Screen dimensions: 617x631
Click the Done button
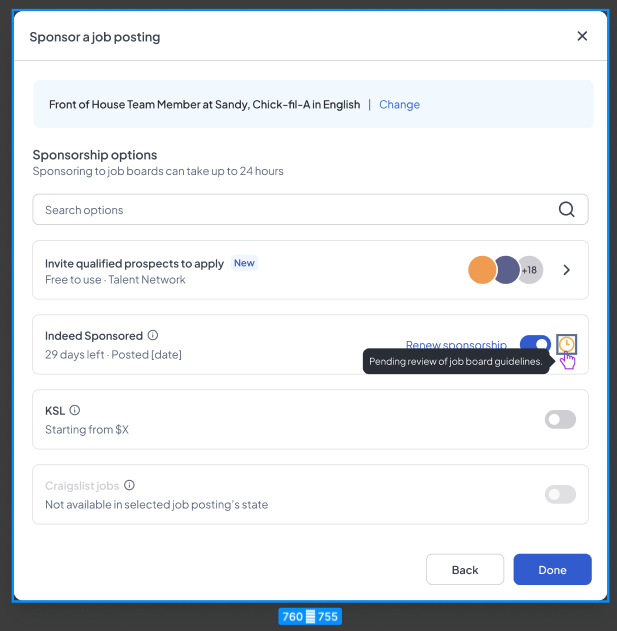(552, 570)
